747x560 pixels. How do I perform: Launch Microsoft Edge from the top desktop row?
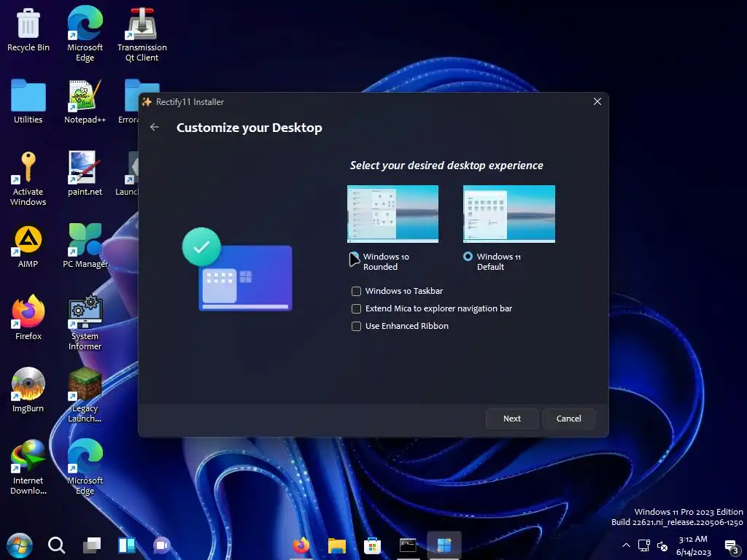[85, 34]
